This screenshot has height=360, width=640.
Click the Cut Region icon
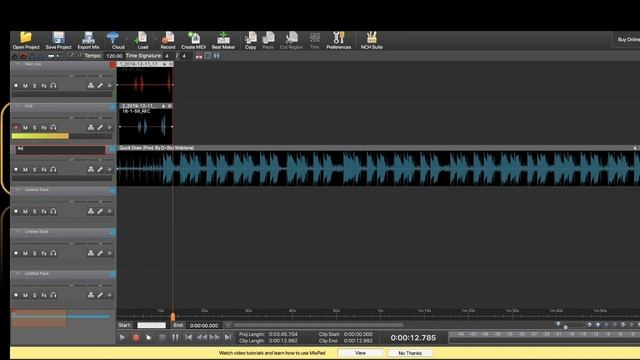291,40
